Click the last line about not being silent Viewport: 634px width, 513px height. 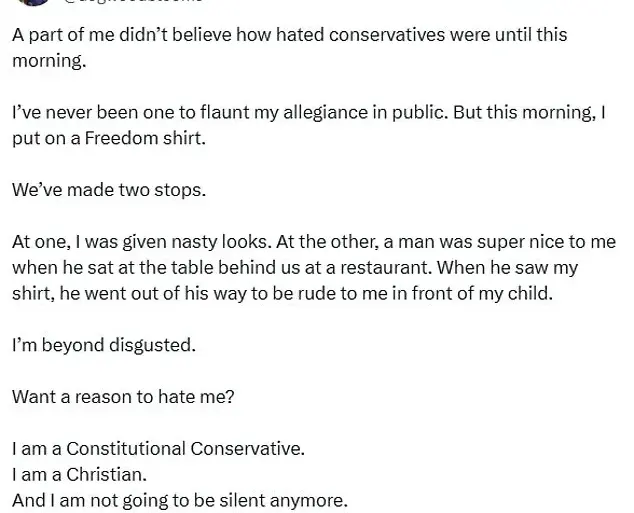tap(180, 501)
